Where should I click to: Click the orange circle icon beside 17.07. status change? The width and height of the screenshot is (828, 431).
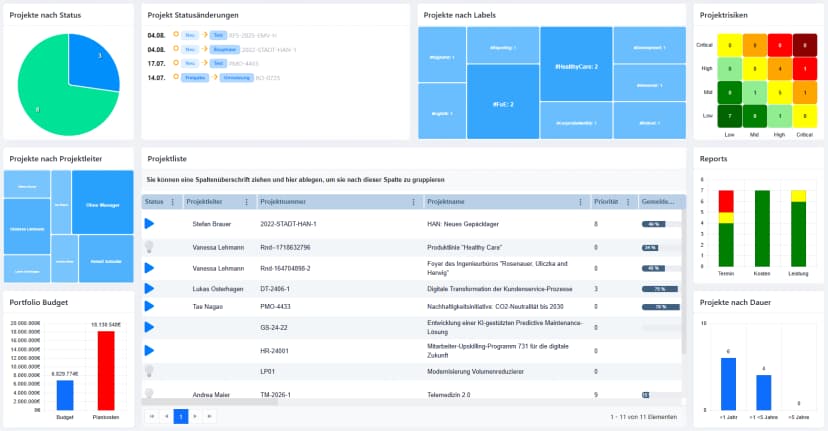pos(176,63)
